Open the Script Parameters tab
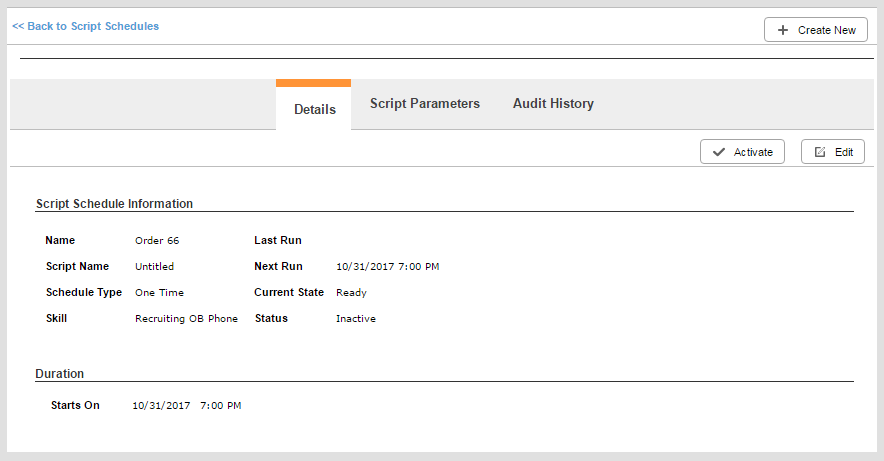This screenshot has height=461, width=884. point(424,104)
